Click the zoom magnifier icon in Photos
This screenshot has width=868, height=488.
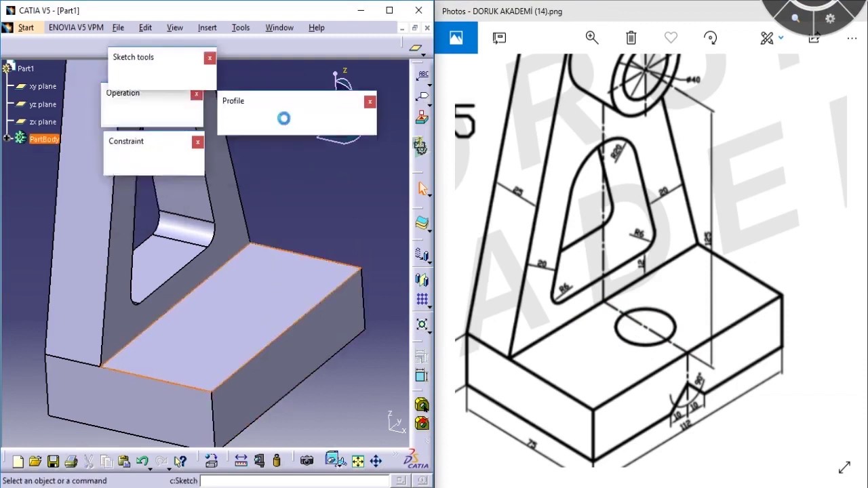(591, 38)
